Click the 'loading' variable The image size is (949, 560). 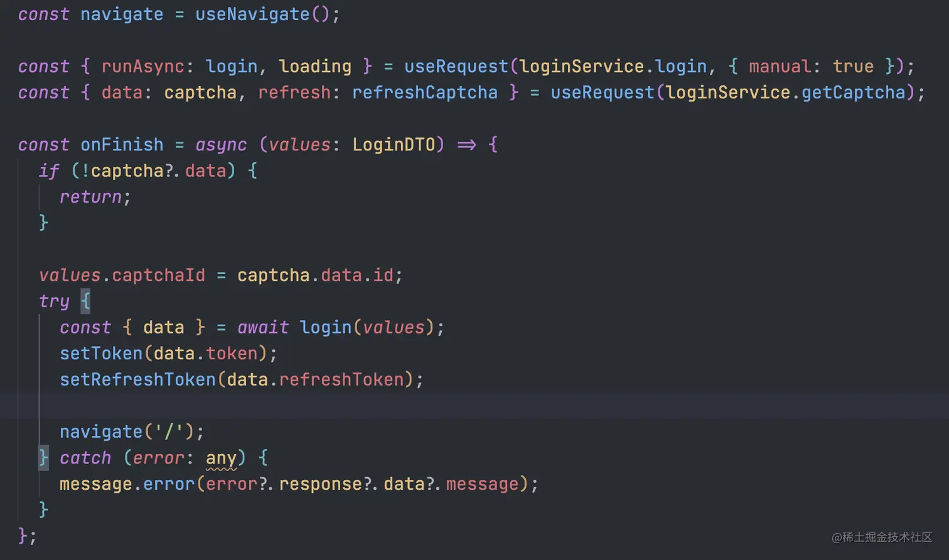315,66
